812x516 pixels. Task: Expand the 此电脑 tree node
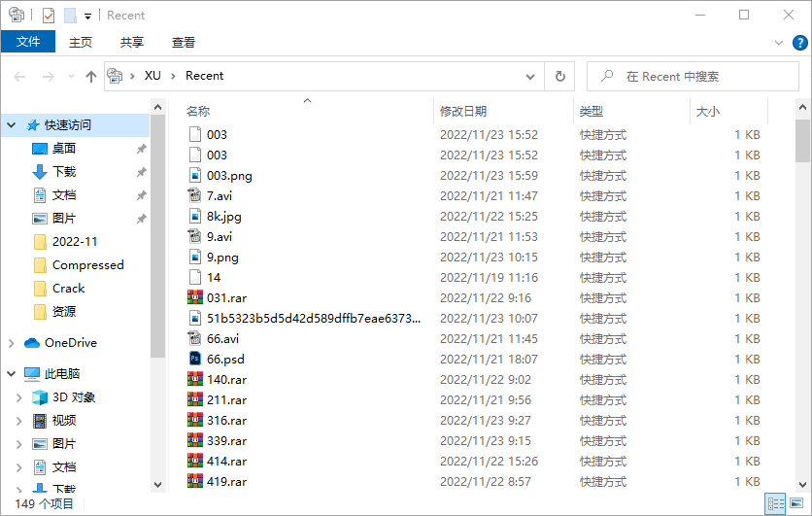click(12, 374)
